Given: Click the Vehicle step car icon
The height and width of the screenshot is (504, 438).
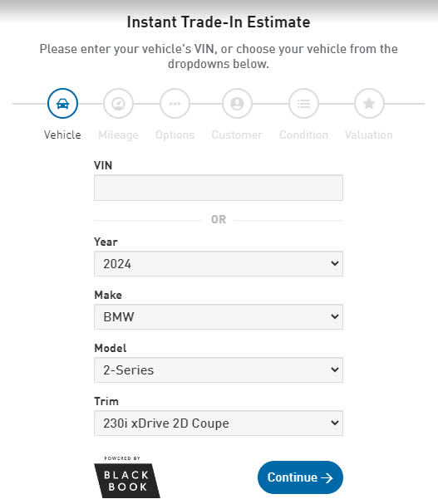Looking at the screenshot, I should pos(62,104).
